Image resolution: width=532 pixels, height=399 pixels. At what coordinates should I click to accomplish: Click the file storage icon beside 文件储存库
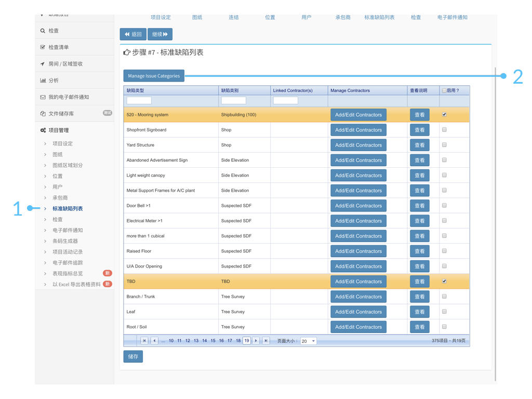[x=43, y=114]
